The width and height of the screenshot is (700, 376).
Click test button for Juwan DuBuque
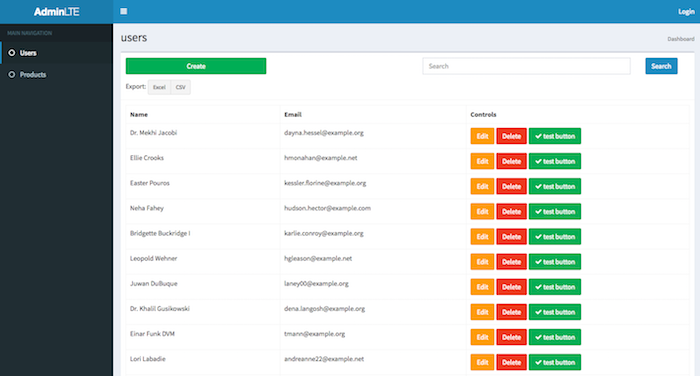tap(555, 287)
